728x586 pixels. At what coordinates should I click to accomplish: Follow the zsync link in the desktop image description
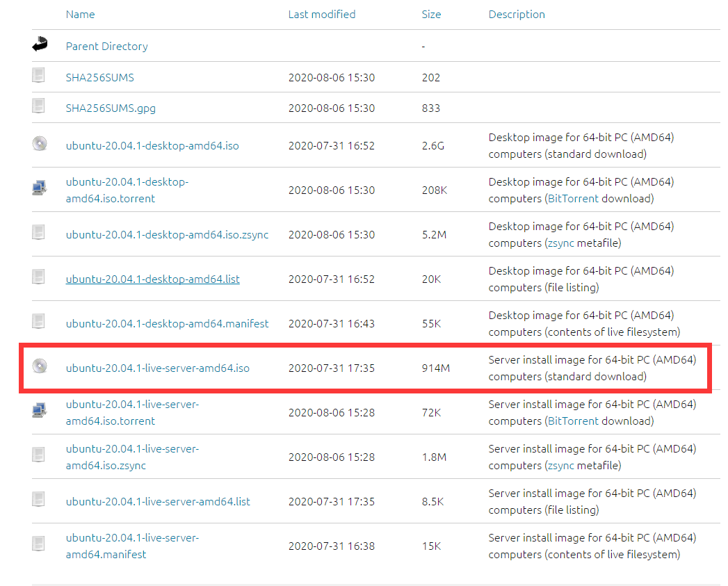(561, 243)
